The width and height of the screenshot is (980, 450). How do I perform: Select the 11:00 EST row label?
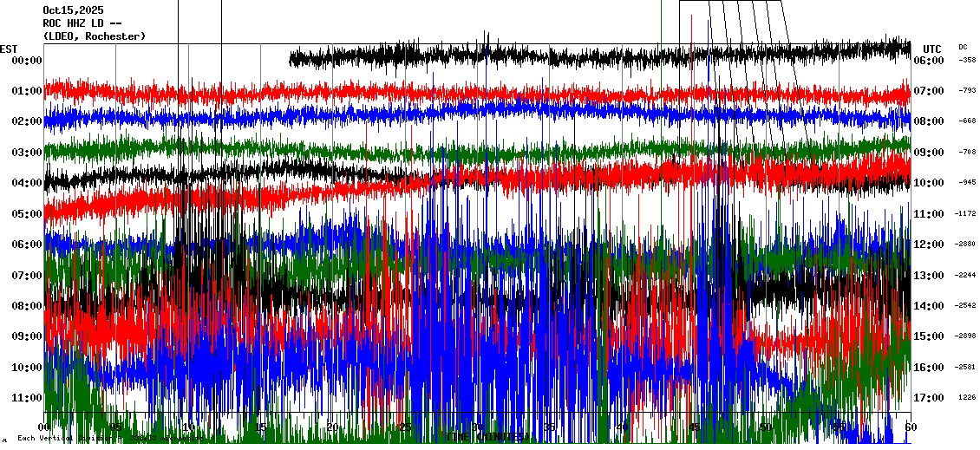coord(27,398)
